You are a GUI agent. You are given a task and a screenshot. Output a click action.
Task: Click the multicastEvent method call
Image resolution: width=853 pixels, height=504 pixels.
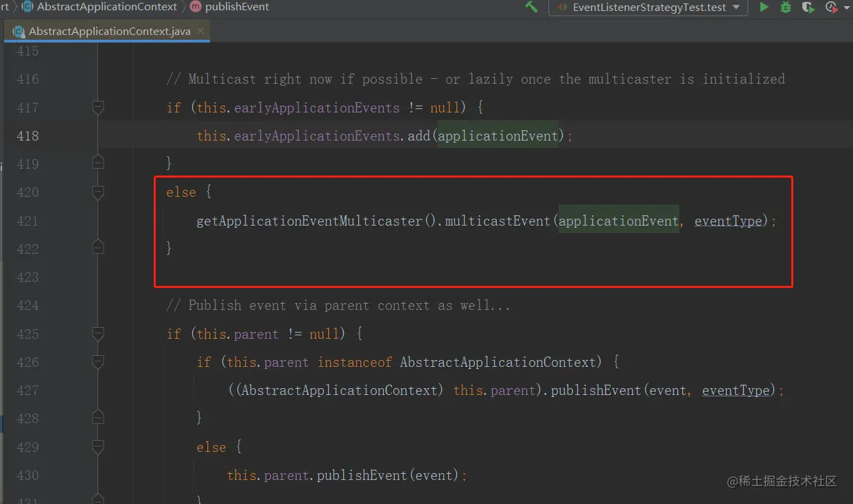click(x=498, y=221)
